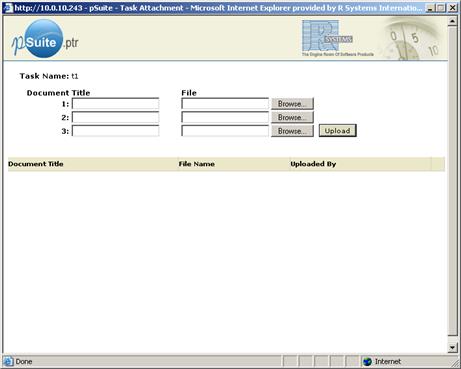The width and height of the screenshot is (461, 369).
Task: Click the Document Title column header
Action: (x=36, y=164)
